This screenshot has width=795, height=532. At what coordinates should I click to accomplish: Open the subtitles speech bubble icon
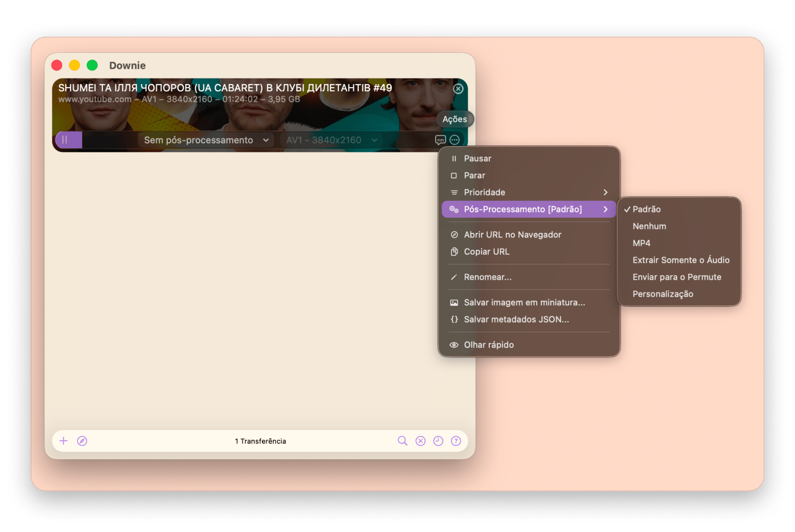coord(441,140)
